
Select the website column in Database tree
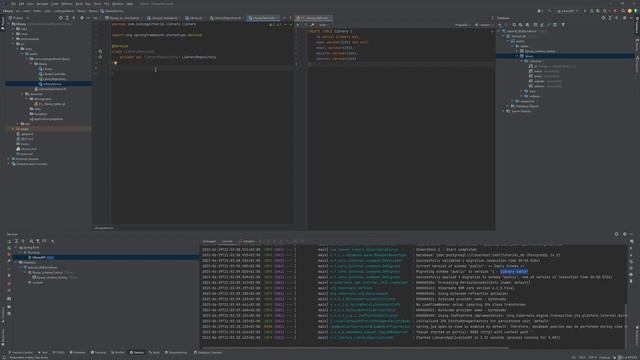point(544,81)
